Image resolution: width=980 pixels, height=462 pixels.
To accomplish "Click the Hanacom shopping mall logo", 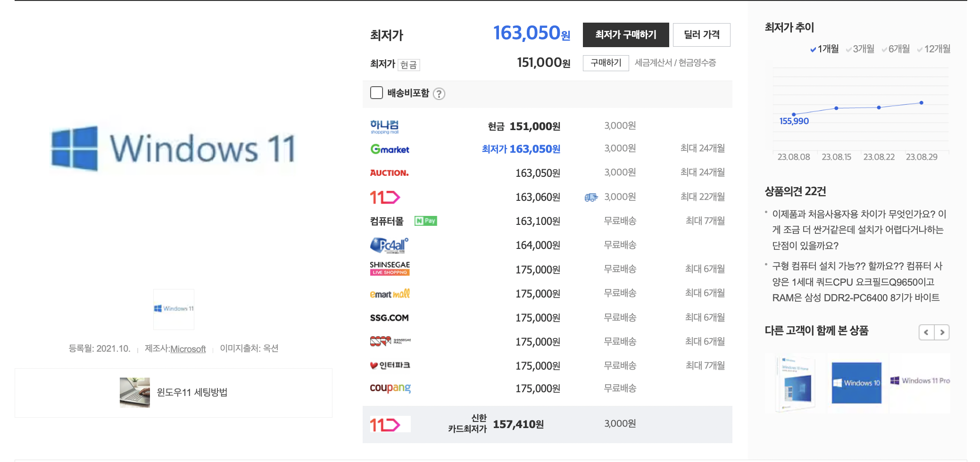I will [x=384, y=126].
